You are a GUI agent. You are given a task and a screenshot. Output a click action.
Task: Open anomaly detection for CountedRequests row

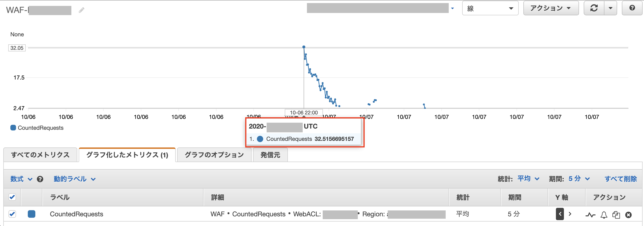(590, 215)
